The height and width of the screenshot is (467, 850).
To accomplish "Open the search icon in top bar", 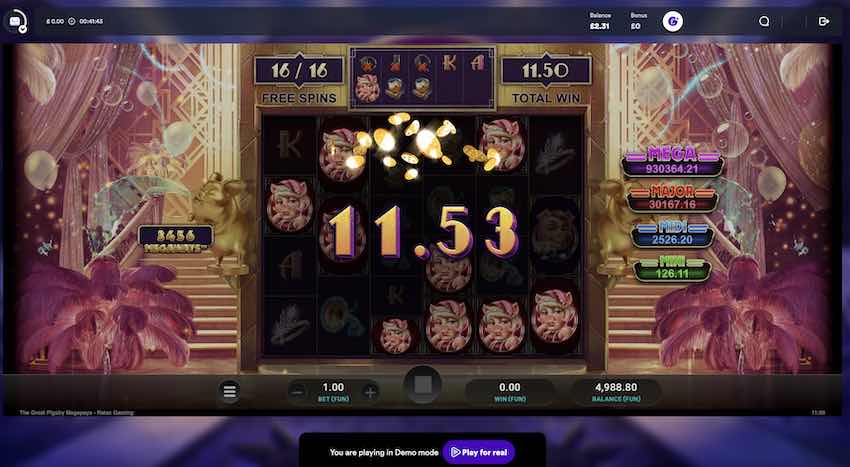I will [764, 21].
